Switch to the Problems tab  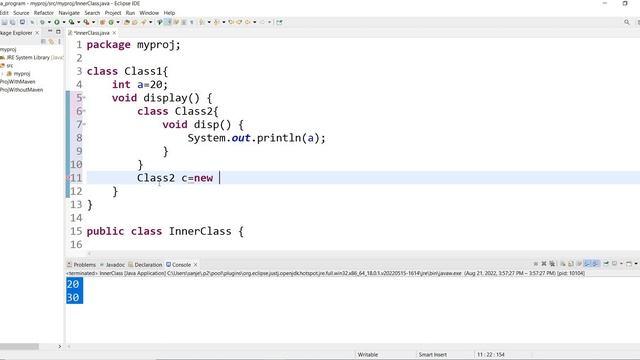tap(81, 264)
